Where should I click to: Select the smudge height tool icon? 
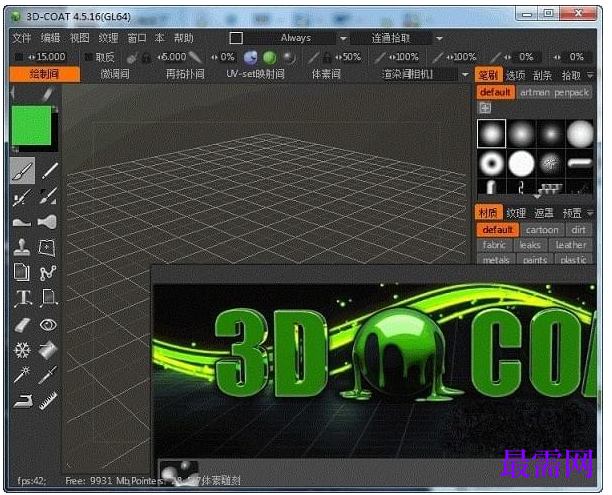click(22, 222)
